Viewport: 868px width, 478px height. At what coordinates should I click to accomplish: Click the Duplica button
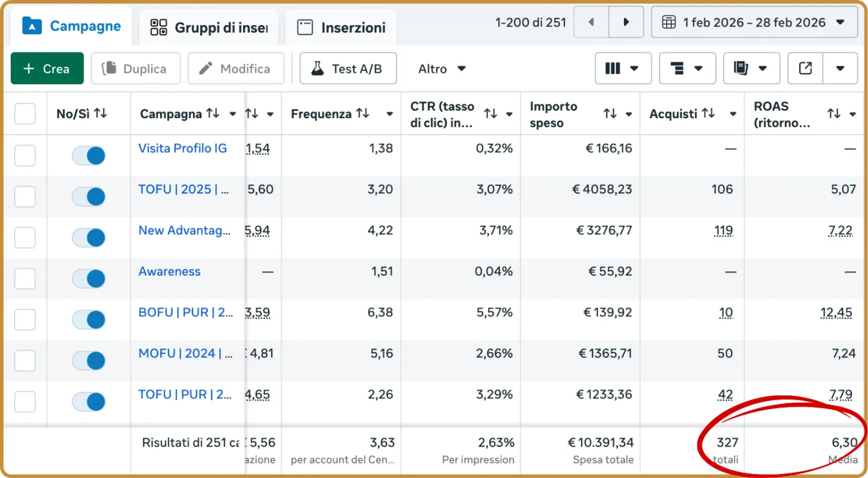coord(136,68)
